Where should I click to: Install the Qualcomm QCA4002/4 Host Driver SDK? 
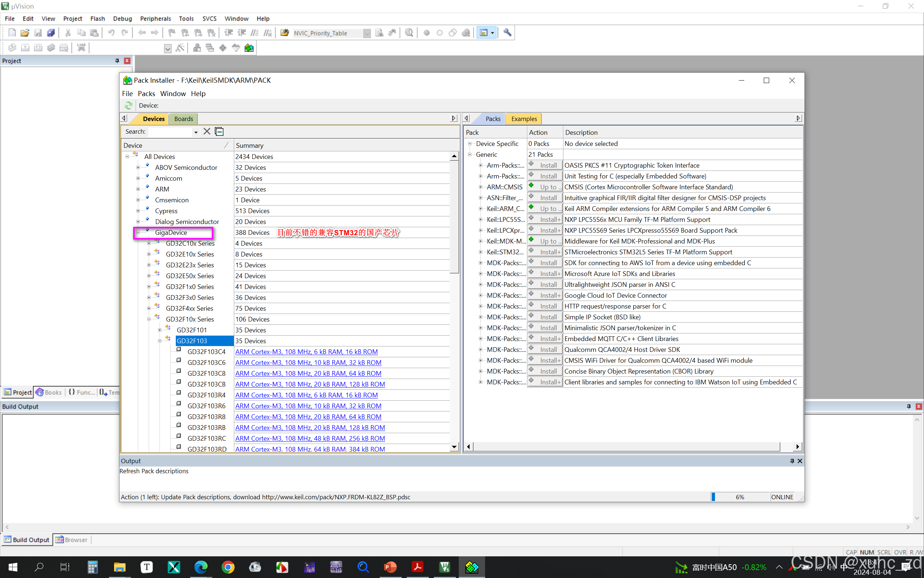click(x=545, y=349)
